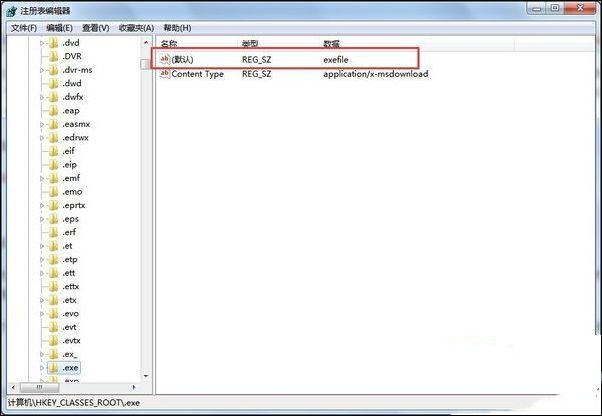The image size is (602, 416).
Task: Open the 收藏夹(A) menu
Action: 136,28
